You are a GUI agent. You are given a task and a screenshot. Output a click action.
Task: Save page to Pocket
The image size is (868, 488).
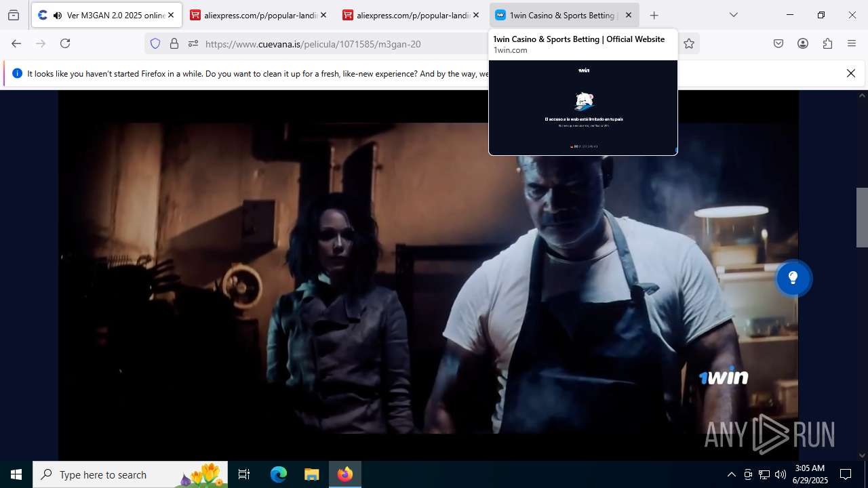tap(778, 43)
